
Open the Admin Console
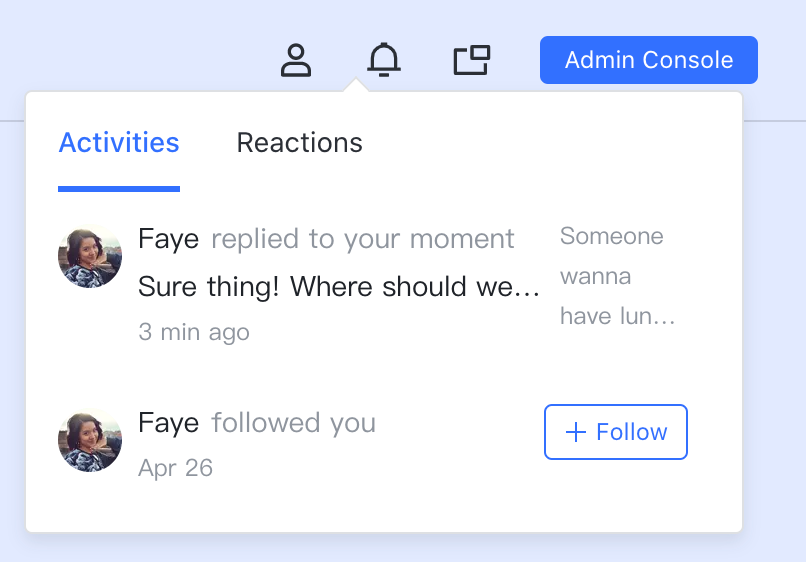tap(648, 60)
